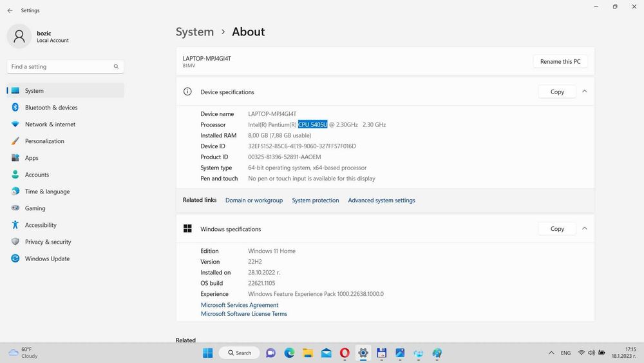This screenshot has height=363, width=644.
Task: Open the Apps settings page
Action: (x=65, y=158)
